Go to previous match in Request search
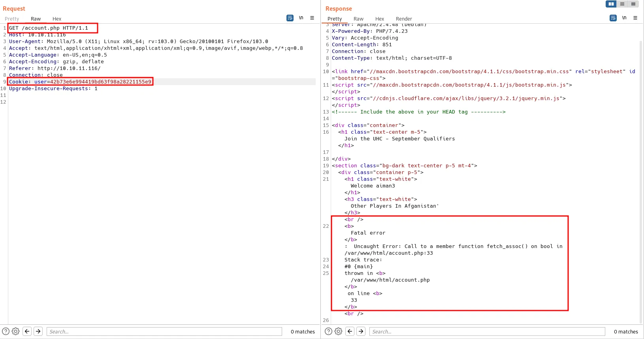Viewport: 644px width, 339px height. pyautogui.click(x=27, y=331)
